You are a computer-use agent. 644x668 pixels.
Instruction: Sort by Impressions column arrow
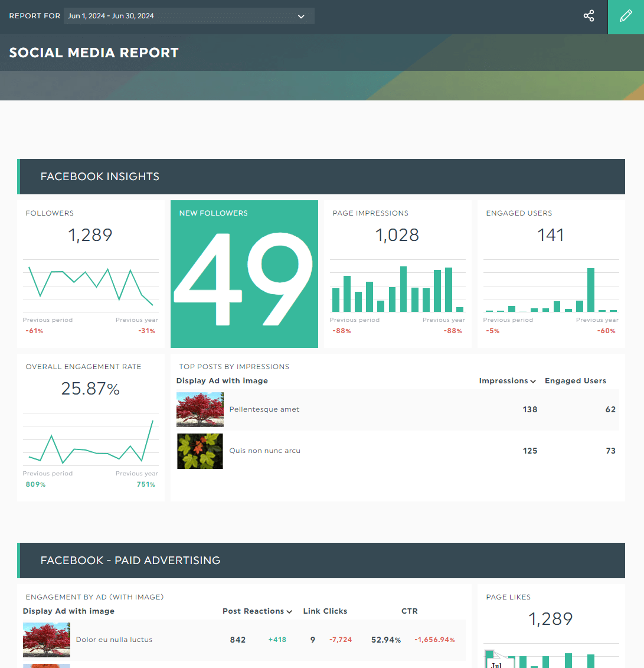click(533, 382)
